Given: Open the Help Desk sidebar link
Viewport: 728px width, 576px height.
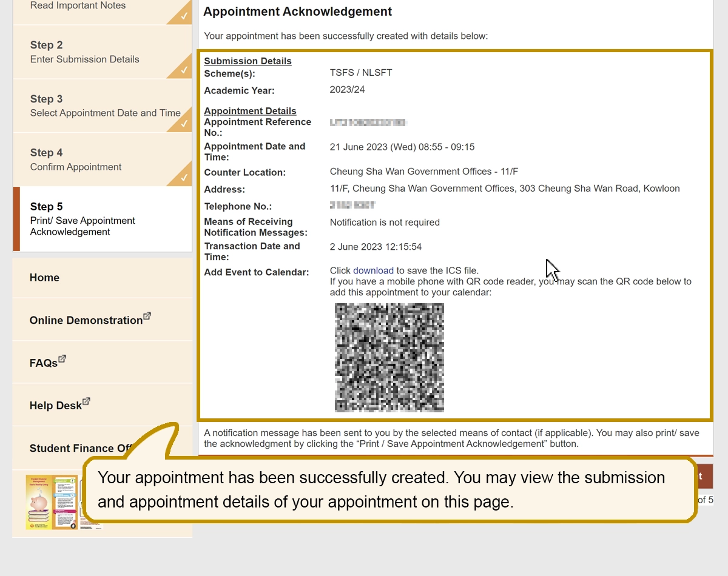Looking at the screenshot, I should (102, 404).
